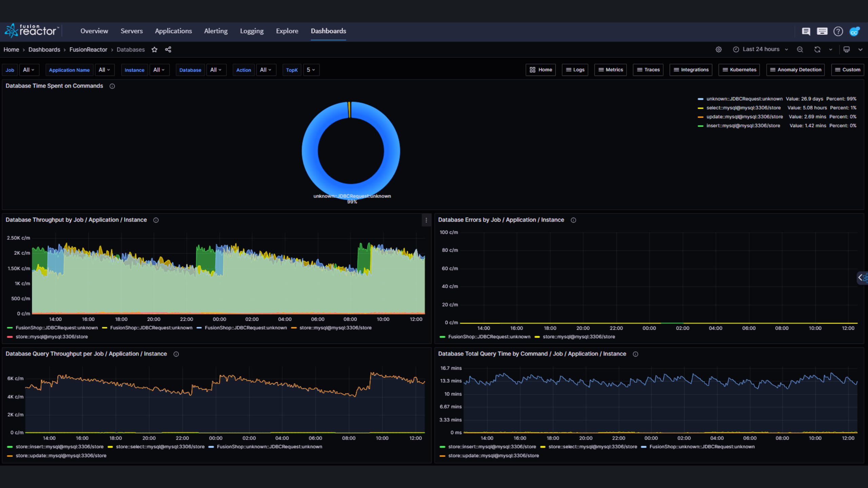Toggle insert::mysql pie legend series
The image size is (868, 488).
743,126
